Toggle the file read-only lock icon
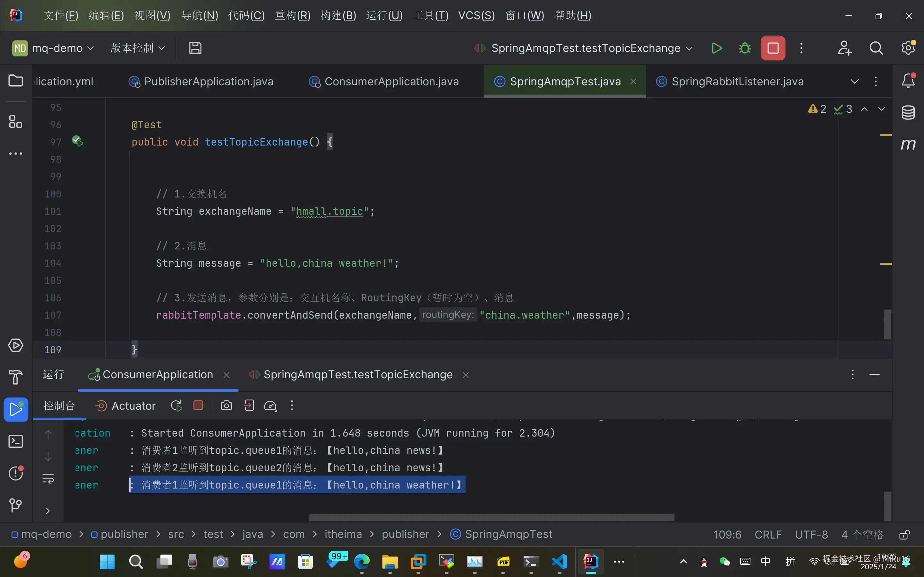924x577 pixels. (904, 534)
